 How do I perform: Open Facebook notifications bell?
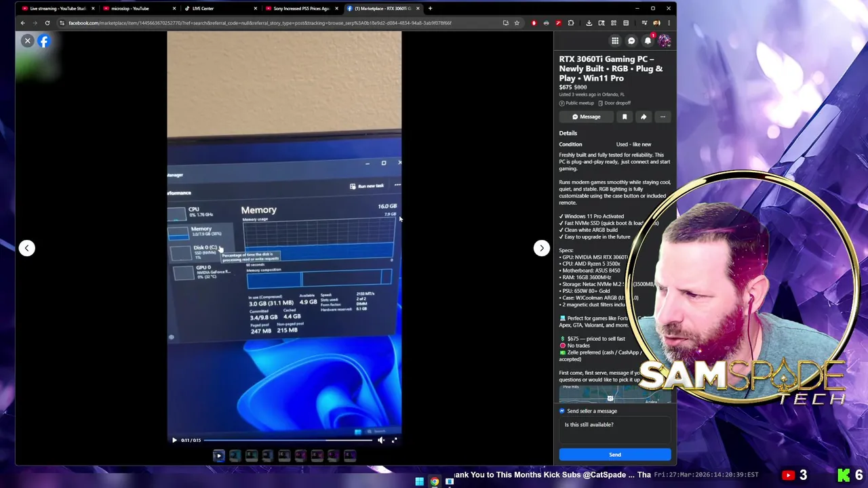click(648, 41)
